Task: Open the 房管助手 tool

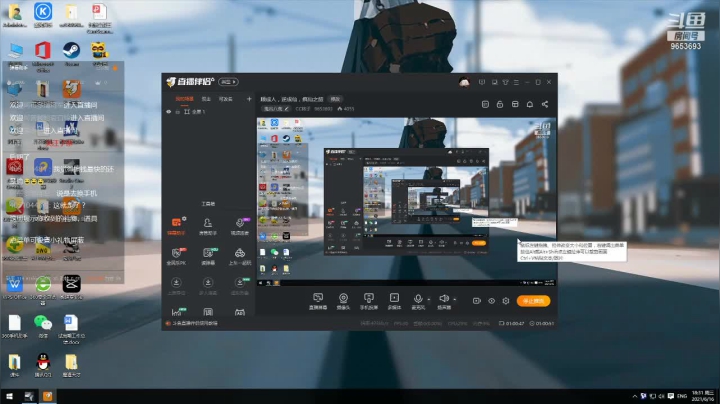Action: click(x=208, y=226)
